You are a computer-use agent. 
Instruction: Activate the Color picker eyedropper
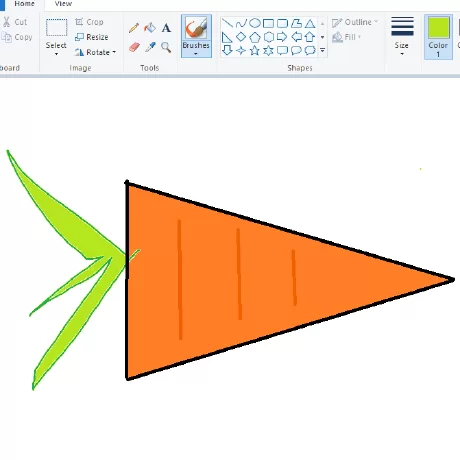pos(150,47)
